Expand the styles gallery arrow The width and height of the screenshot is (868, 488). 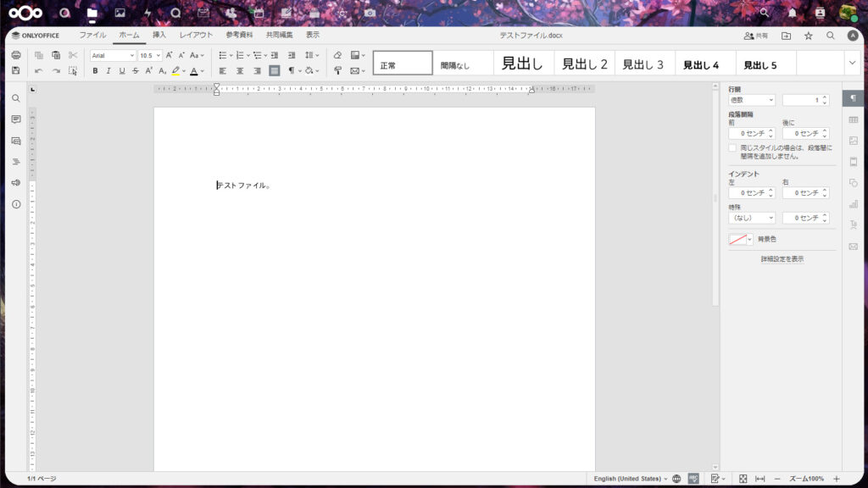[x=852, y=63]
